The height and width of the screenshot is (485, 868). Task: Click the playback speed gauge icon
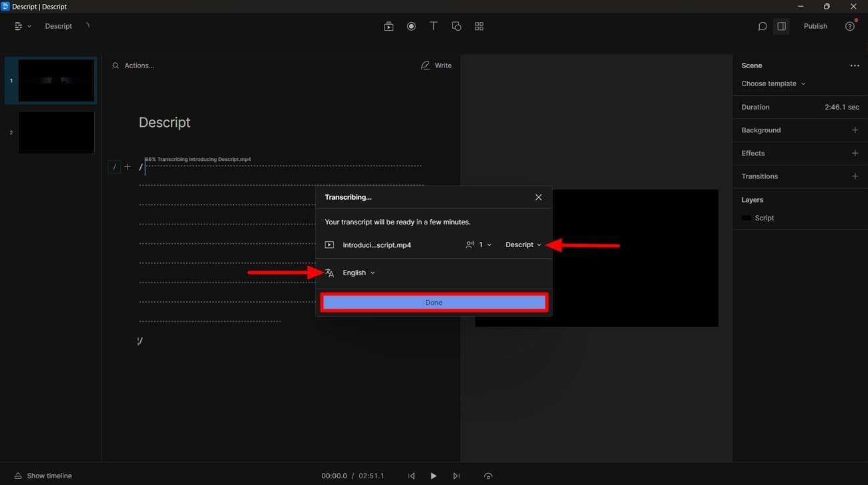[x=488, y=476]
